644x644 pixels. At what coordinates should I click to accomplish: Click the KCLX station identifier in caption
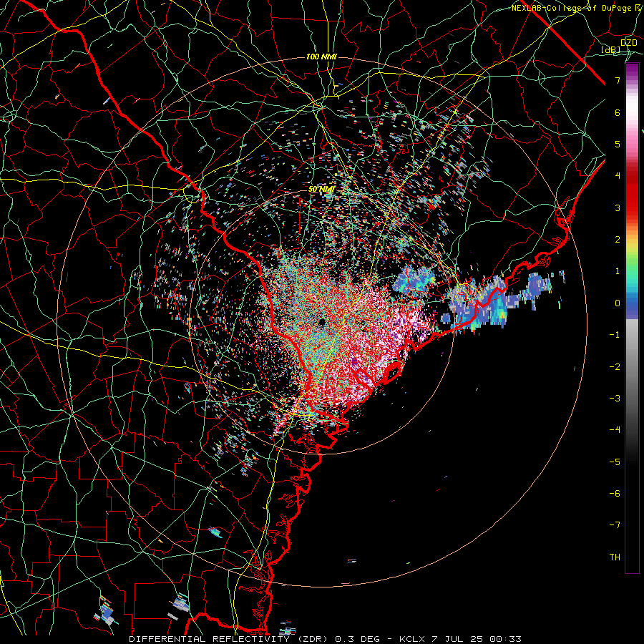pos(412,639)
